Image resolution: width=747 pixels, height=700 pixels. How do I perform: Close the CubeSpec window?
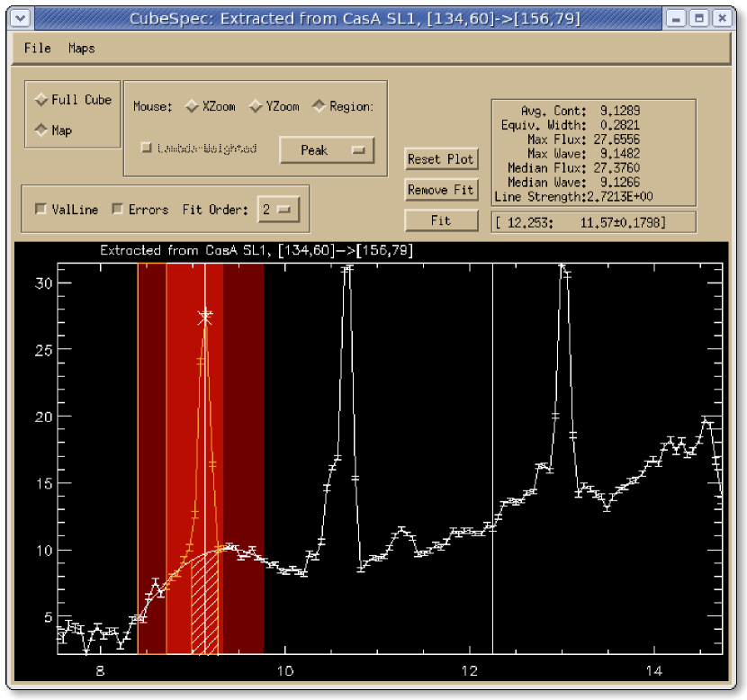point(720,18)
